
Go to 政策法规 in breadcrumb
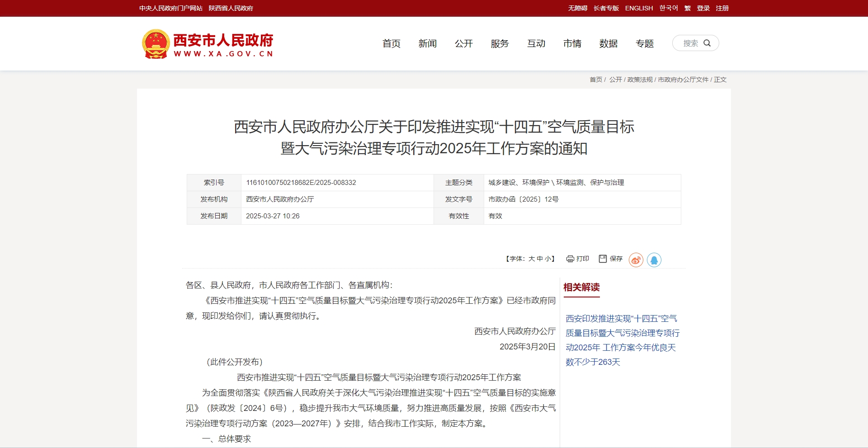(x=640, y=80)
